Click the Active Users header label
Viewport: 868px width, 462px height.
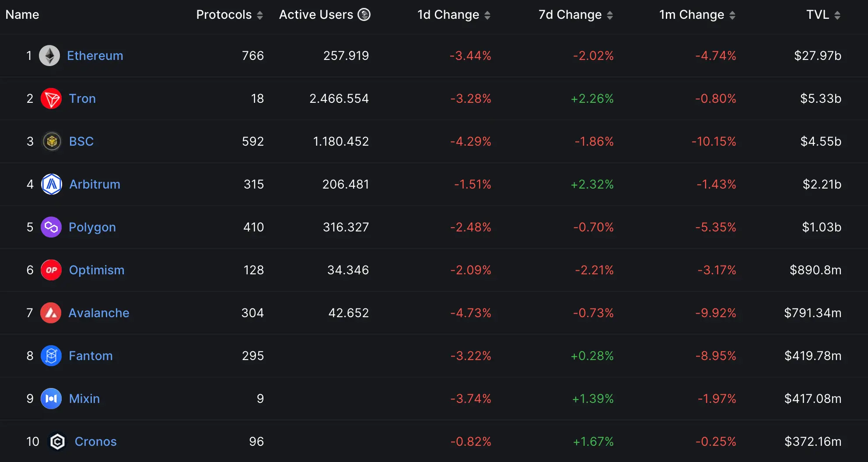coord(316,14)
